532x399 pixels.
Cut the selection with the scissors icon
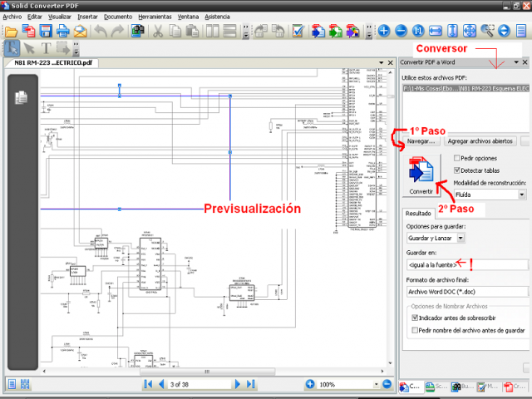[158, 32]
